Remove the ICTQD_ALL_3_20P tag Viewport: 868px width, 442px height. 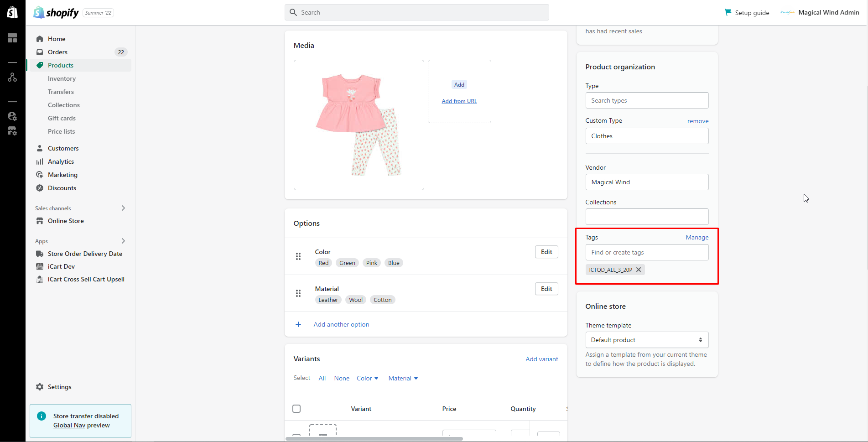point(639,270)
